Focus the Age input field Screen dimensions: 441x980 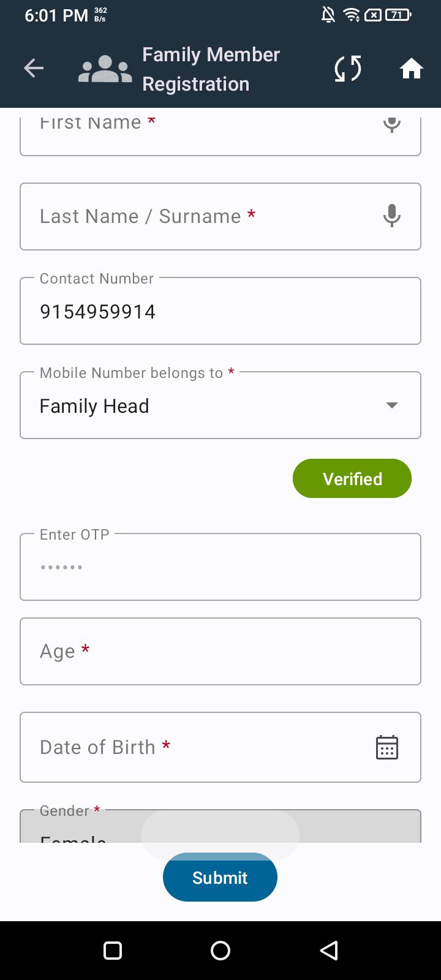click(x=221, y=651)
